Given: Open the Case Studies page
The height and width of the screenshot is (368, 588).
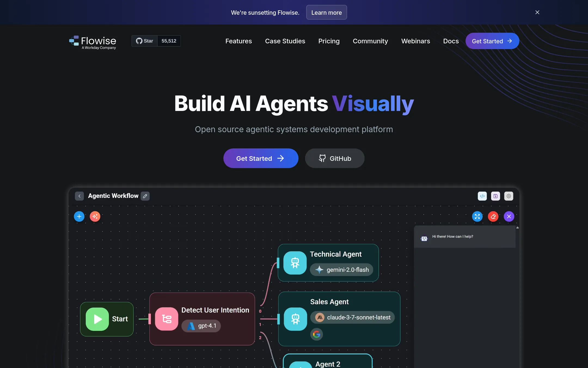Looking at the screenshot, I should pos(285,41).
